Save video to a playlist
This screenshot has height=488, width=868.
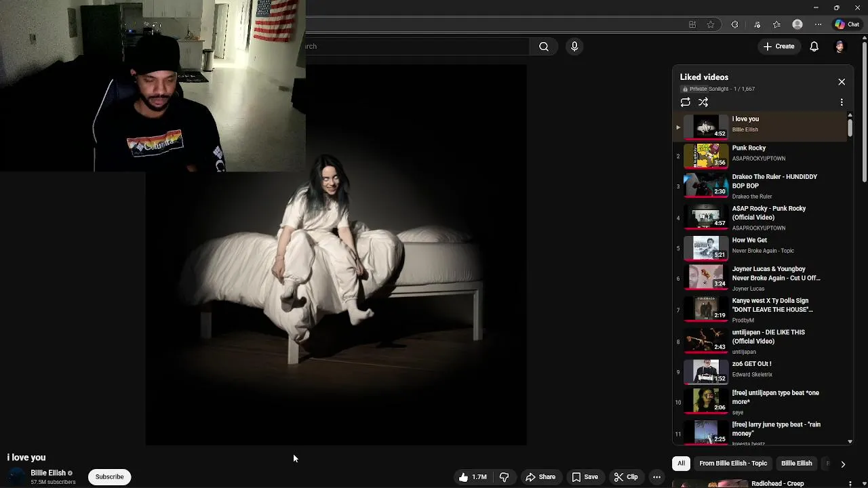(585, 477)
